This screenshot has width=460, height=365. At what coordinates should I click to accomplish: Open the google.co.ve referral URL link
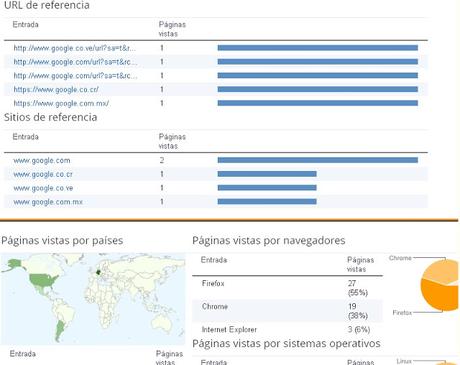74,48
